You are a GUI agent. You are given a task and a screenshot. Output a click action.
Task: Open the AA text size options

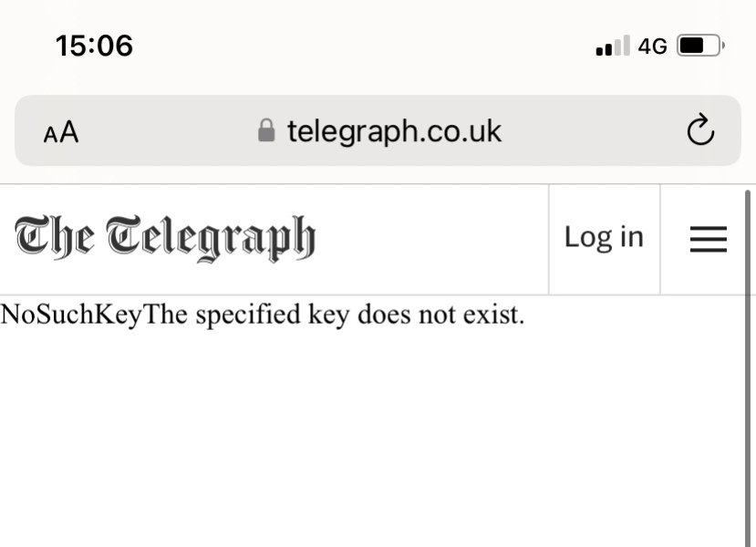pyautogui.click(x=61, y=132)
